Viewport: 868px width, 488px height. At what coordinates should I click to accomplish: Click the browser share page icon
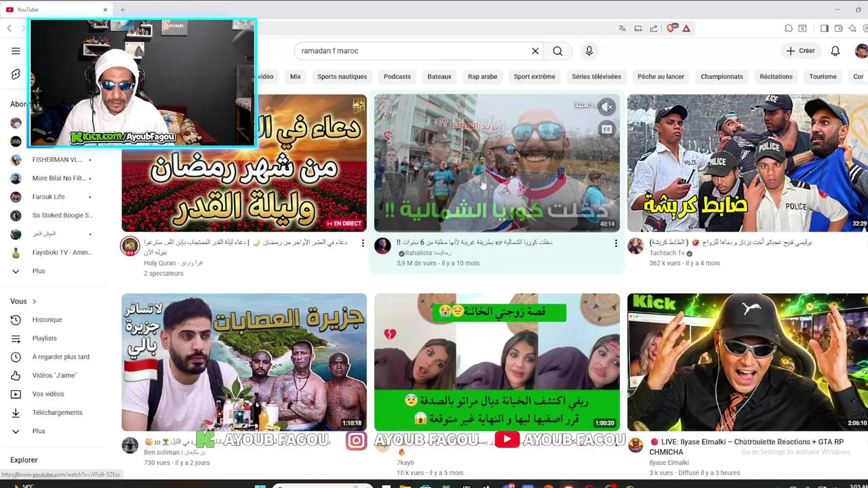(x=654, y=28)
